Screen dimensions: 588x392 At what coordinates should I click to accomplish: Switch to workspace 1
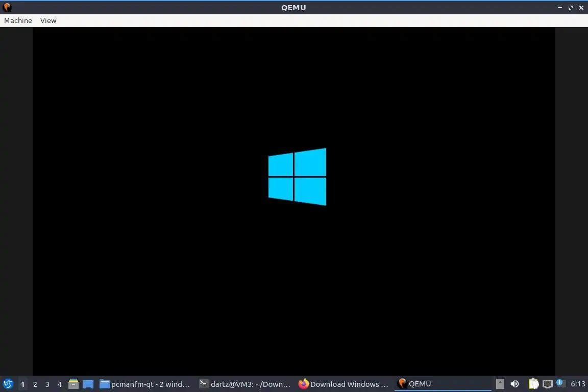tap(22, 384)
